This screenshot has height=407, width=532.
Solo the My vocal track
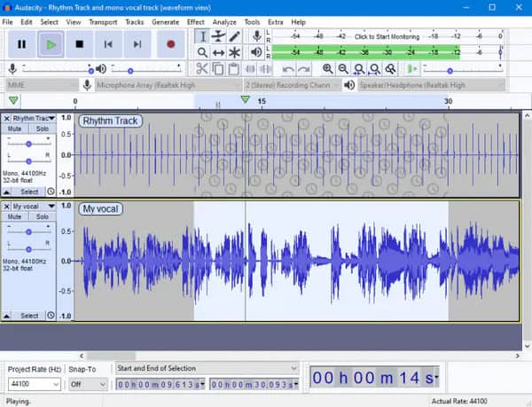(42, 216)
